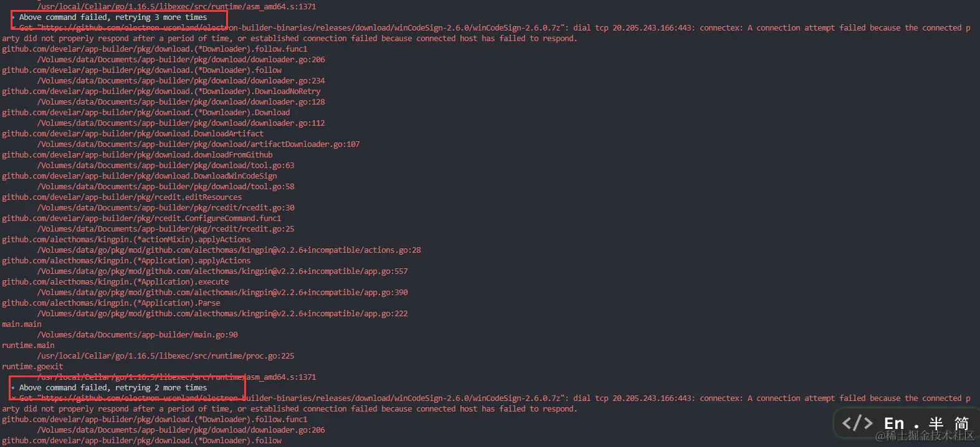The height and width of the screenshot is (447, 980).
Task: Open the runtime proc.go:225 file reference
Action: pyautogui.click(x=166, y=356)
